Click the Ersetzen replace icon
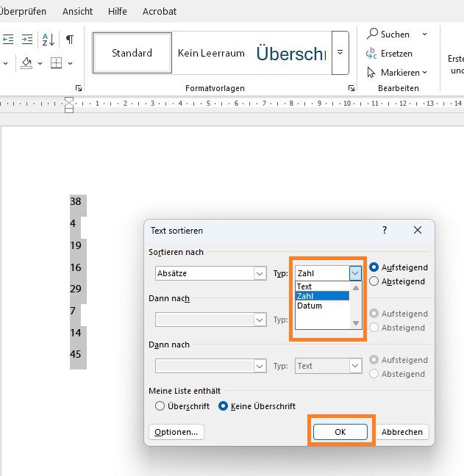Viewport: 464px width, 476px height. pyautogui.click(x=372, y=54)
